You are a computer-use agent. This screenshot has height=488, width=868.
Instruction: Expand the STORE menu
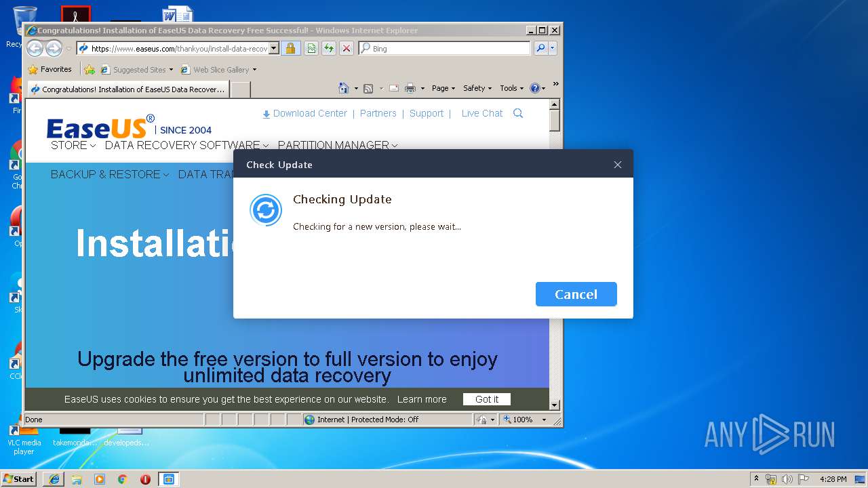73,145
